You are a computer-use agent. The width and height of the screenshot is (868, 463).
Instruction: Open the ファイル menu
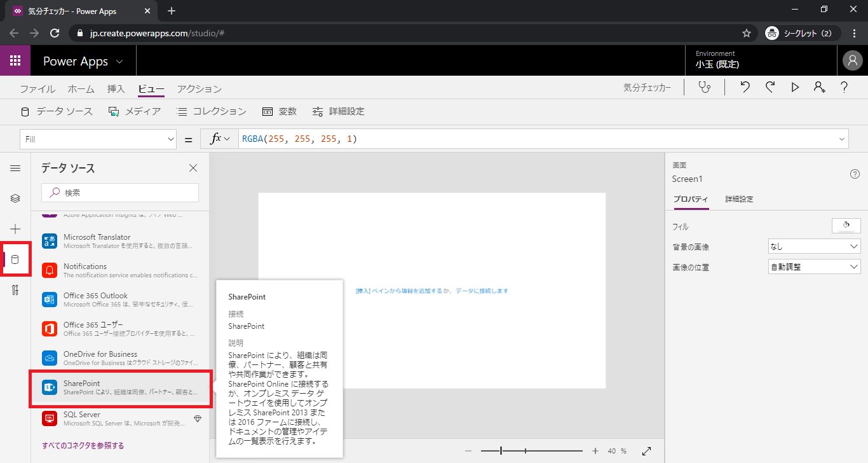[37, 89]
